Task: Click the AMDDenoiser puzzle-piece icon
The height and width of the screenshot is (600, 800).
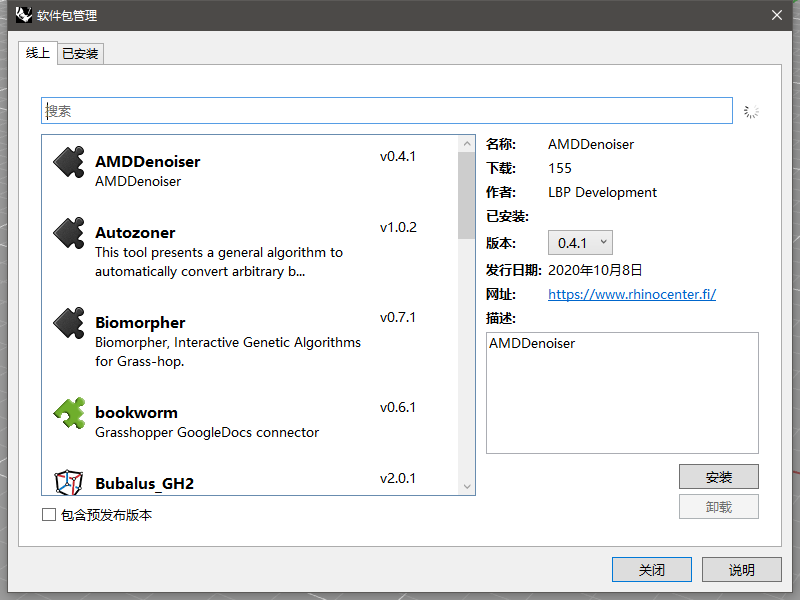Action: pyautogui.click(x=69, y=162)
